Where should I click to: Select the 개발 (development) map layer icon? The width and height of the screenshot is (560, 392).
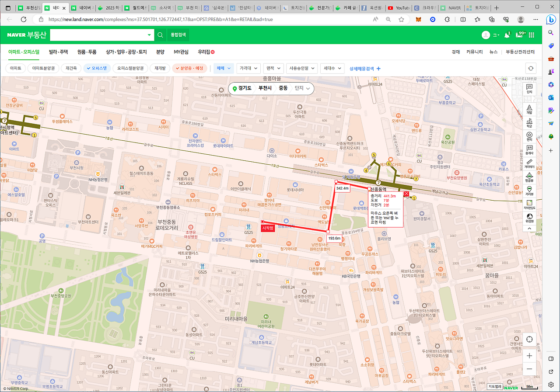tap(529, 109)
